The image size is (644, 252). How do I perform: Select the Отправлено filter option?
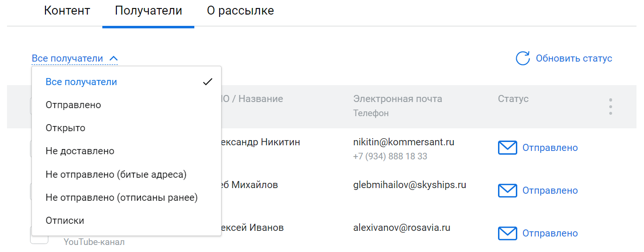point(73,105)
